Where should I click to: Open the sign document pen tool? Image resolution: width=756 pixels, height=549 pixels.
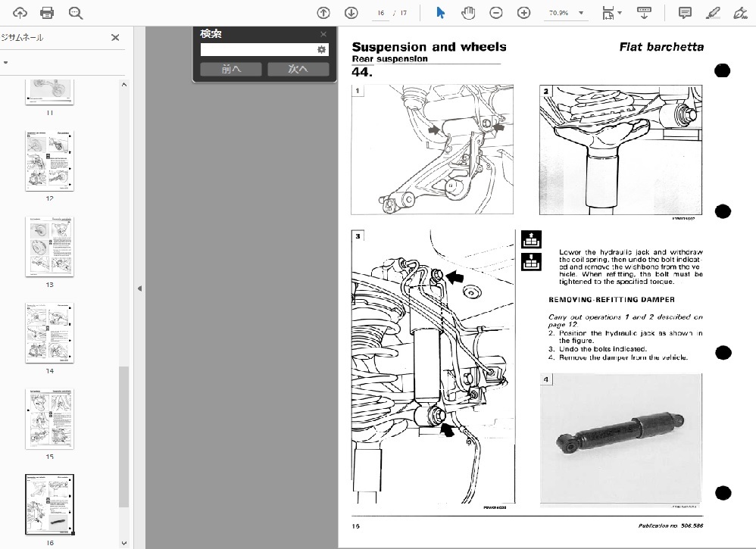[x=740, y=13]
